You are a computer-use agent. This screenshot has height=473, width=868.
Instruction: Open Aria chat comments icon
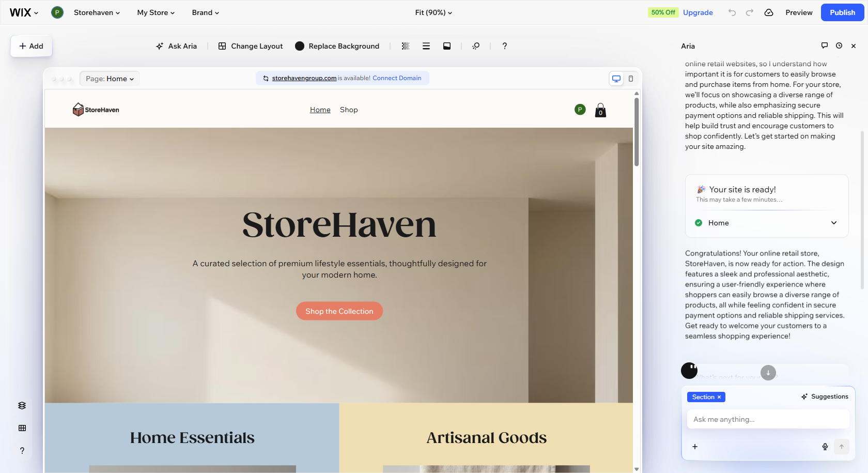[x=825, y=45]
